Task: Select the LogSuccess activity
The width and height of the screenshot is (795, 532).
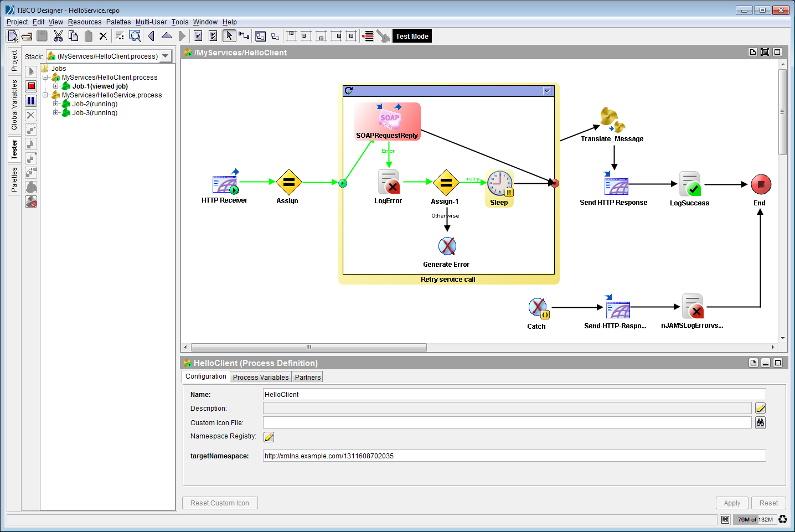Action: coord(690,189)
